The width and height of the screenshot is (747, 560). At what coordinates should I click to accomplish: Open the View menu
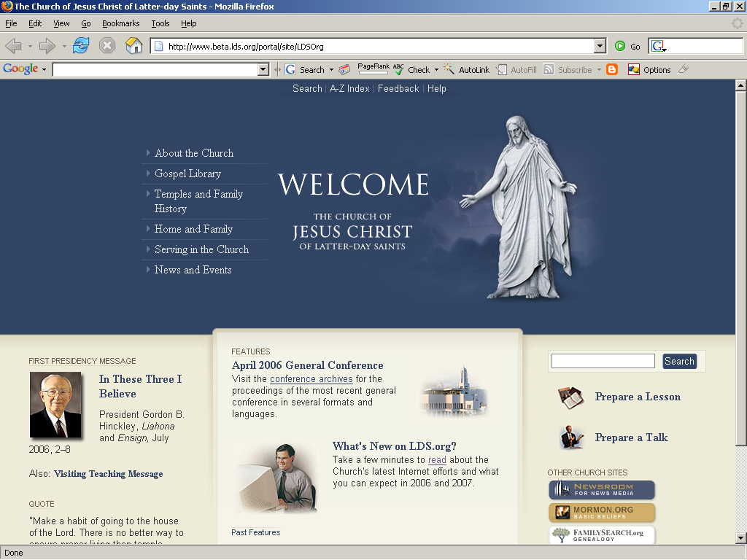click(x=61, y=23)
